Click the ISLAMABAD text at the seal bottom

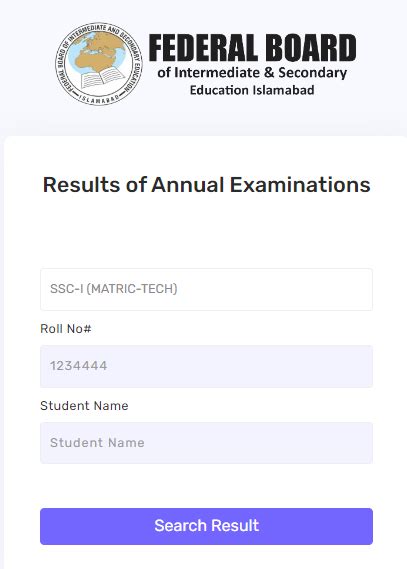coord(99,100)
